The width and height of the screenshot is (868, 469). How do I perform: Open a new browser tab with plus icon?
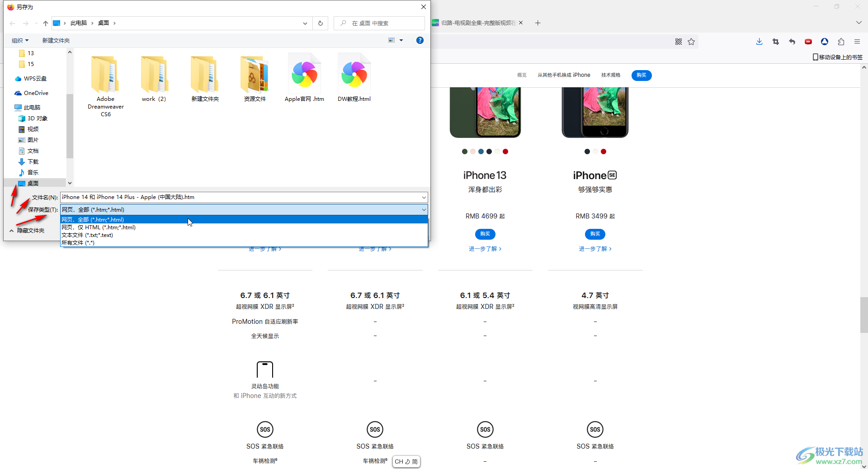pos(538,23)
